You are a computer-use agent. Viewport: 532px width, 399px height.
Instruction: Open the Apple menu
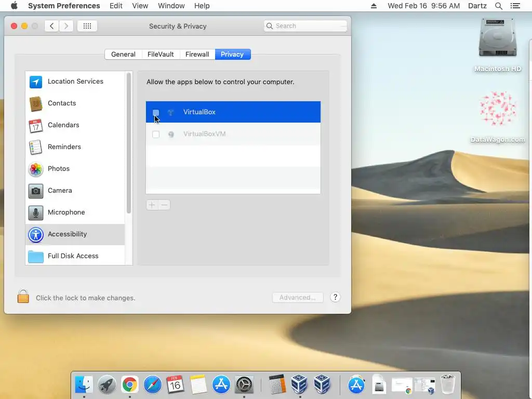coord(14,6)
